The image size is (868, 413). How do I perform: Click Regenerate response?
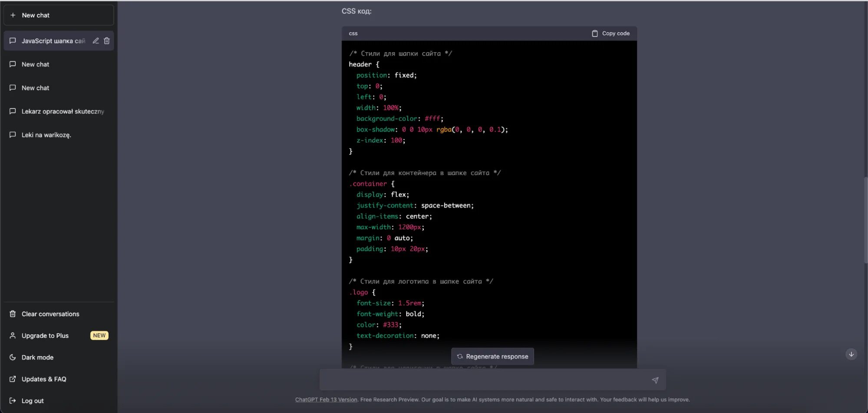pos(492,357)
